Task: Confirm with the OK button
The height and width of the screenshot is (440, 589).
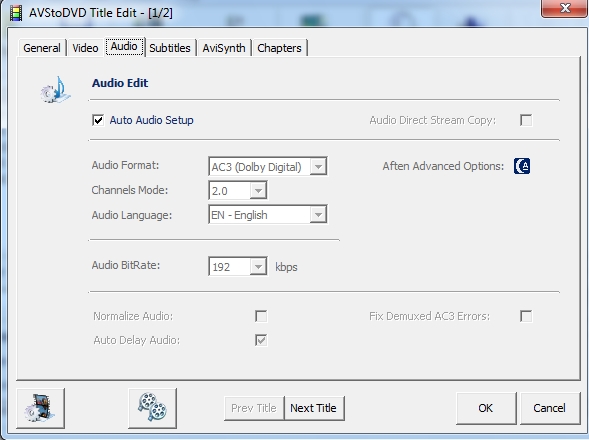Action: click(486, 408)
